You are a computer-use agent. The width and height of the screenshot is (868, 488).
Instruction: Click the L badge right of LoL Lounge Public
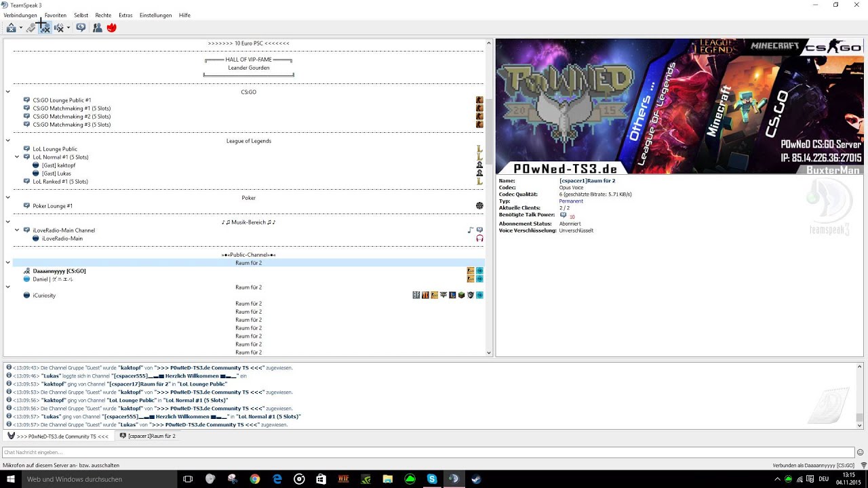[479, 149]
